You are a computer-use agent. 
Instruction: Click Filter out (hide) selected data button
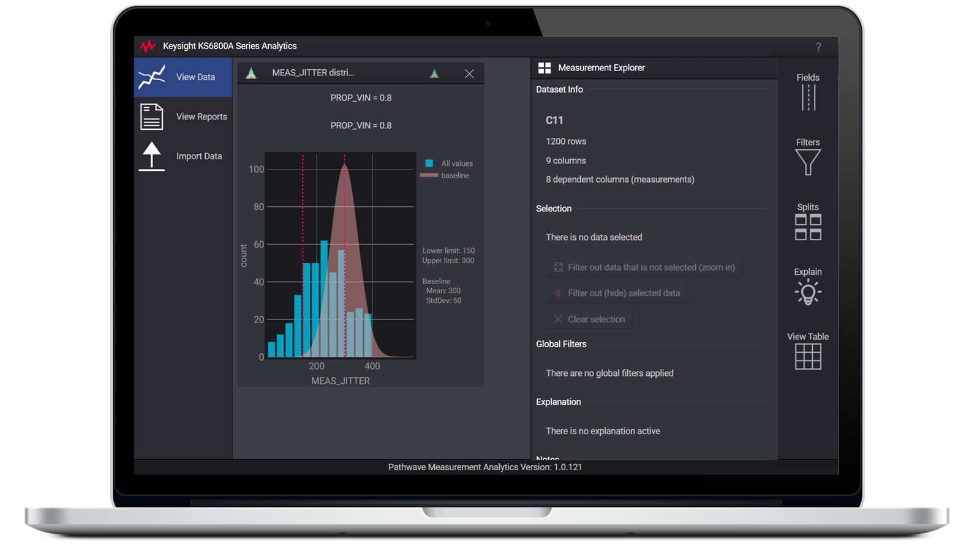point(617,293)
